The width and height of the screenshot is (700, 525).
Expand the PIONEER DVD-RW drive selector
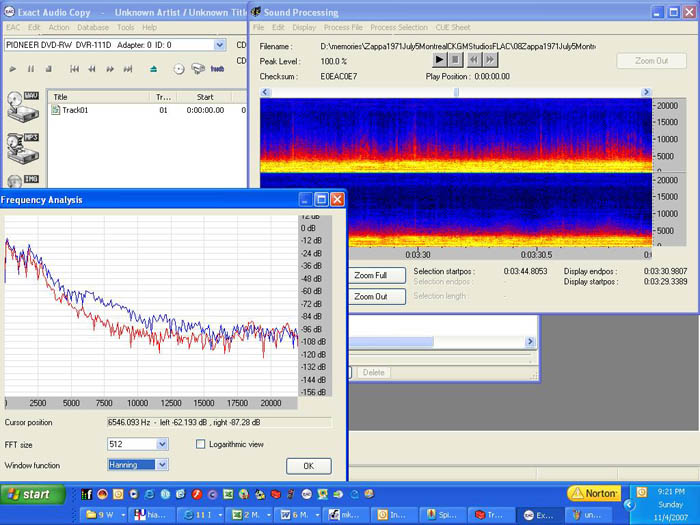(x=219, y=45)
